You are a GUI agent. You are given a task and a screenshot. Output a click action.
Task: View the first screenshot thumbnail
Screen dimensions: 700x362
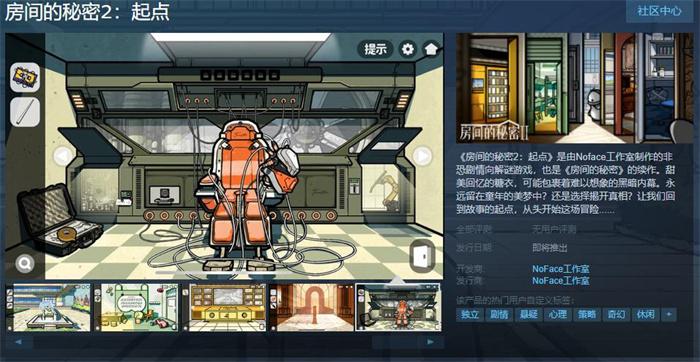click(x=48, y=308)
